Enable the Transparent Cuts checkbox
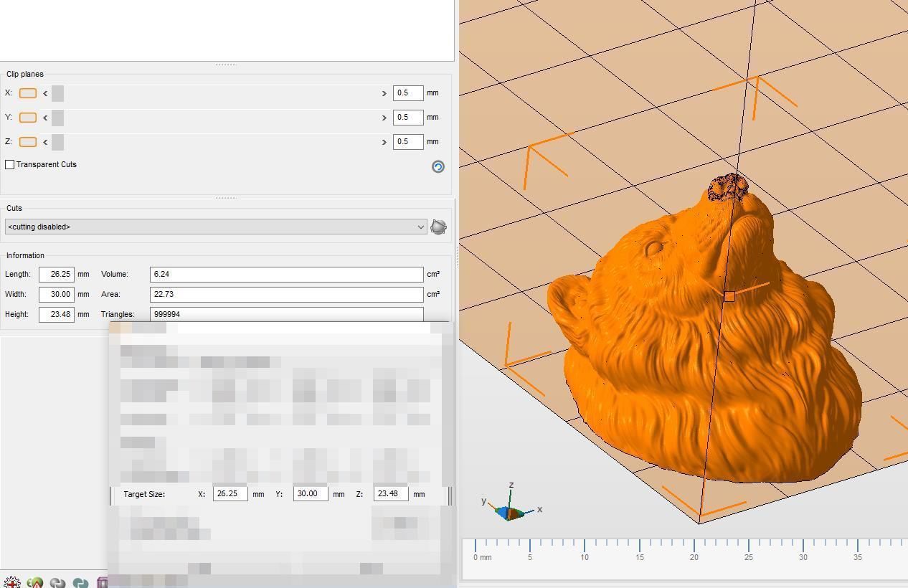 9,165
